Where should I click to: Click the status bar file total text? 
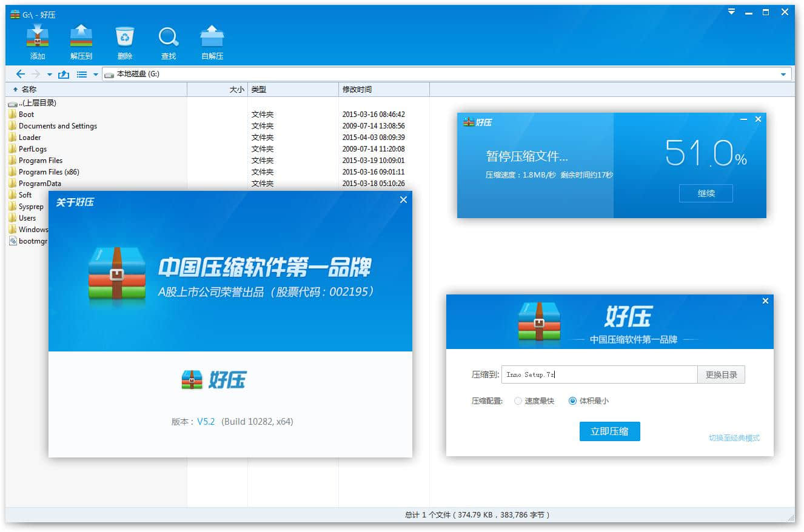pyautogui.click(x=477, y=515)
